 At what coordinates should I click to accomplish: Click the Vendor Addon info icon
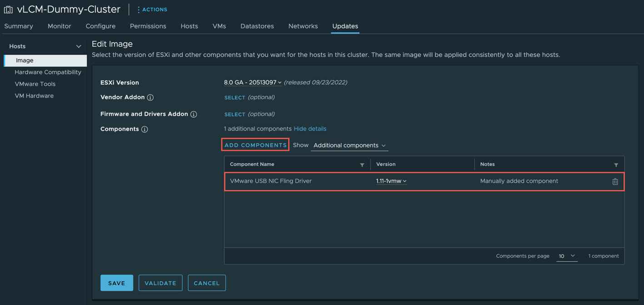[150, 98]
